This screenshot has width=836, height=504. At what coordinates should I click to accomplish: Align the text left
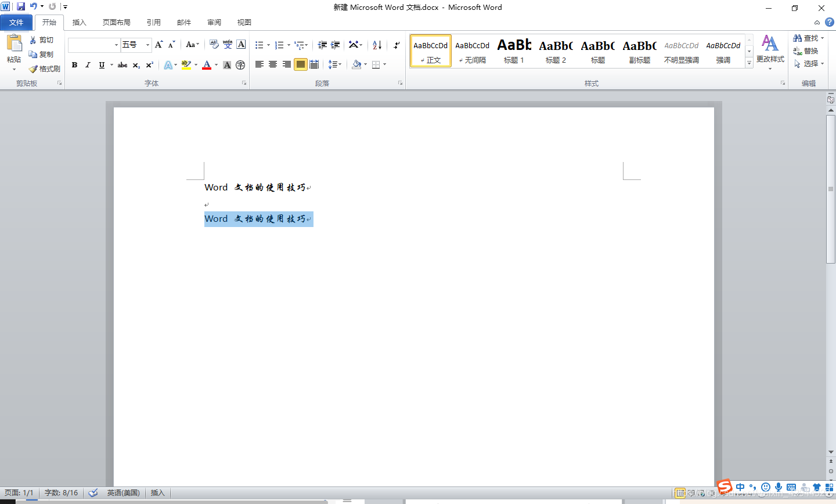pyautogui.click(x=260, y=64)
